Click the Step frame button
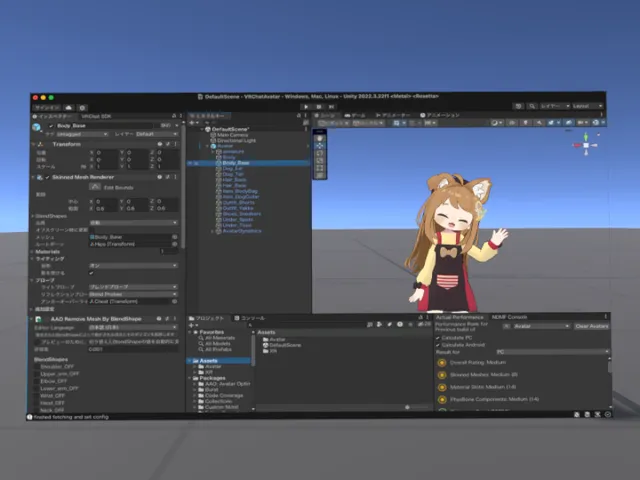The width and height of the screenshot is (640, 480). pyautogui.click(x=331, y=107)
